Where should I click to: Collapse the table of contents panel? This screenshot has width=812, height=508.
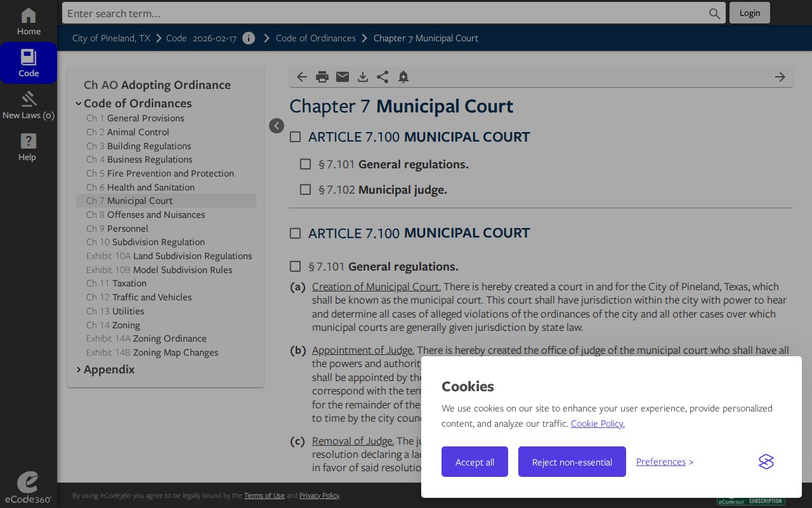[277, 126]
